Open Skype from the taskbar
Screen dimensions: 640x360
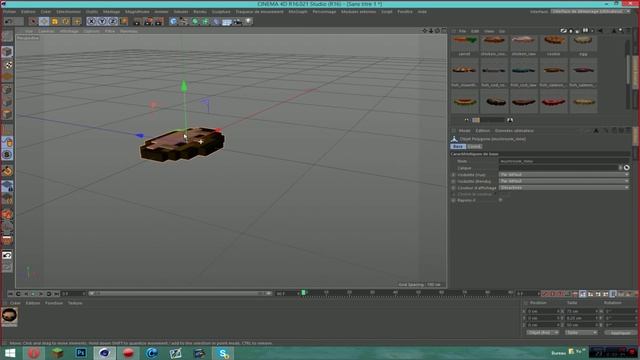223,353
